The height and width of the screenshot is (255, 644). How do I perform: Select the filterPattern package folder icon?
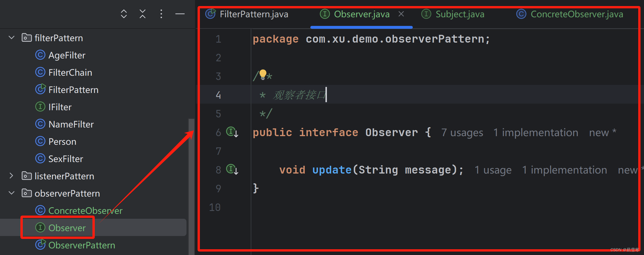pos(26,38)
